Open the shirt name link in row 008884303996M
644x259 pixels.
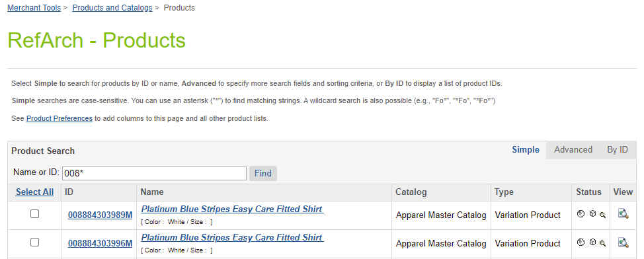232,237
